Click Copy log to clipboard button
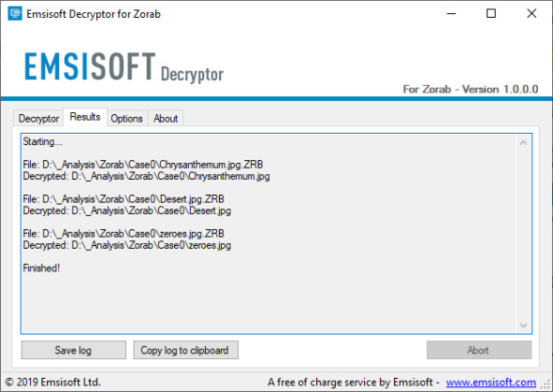The height and width of the screenshot is (392, 553). (185, 350)
